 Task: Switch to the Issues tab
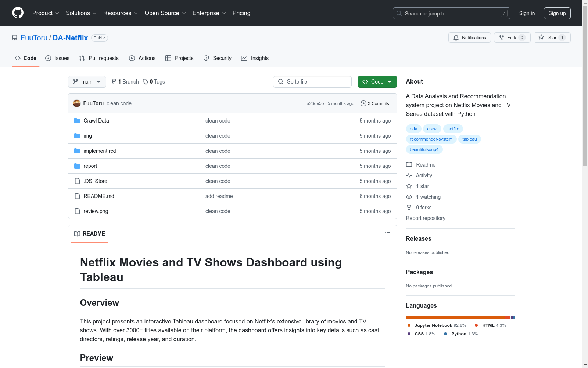pos(57,58)
